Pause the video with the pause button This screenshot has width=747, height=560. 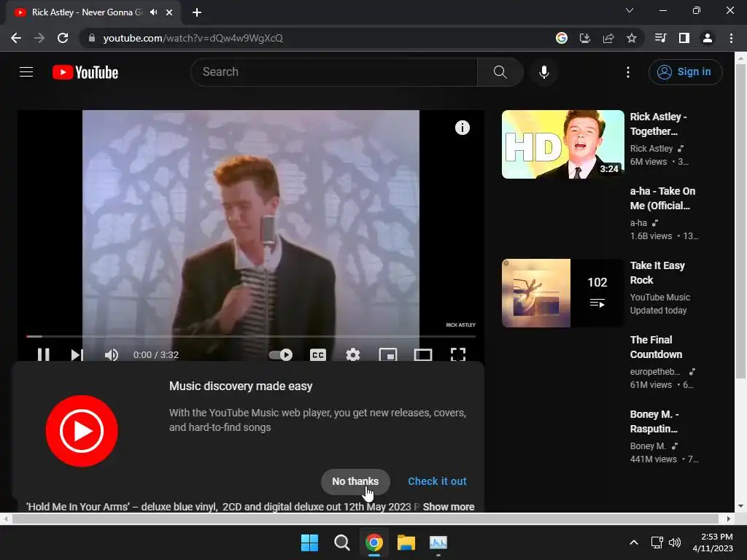point(43,355)
